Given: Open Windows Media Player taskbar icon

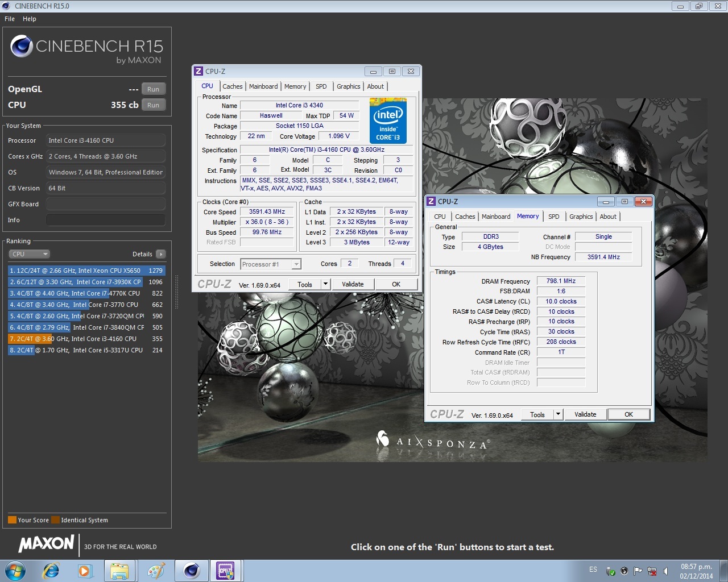Looking at the screenshot, I should coord(85,571).
